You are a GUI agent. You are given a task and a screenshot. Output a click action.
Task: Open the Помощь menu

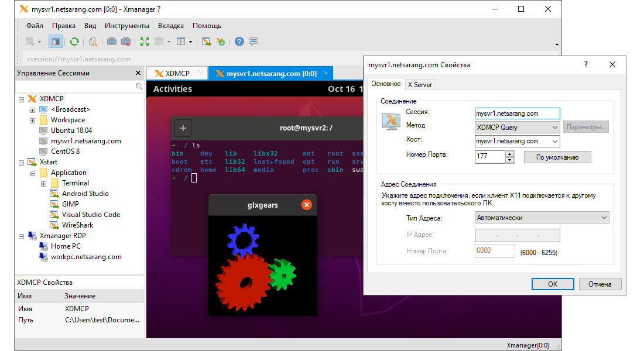(207, 26)
